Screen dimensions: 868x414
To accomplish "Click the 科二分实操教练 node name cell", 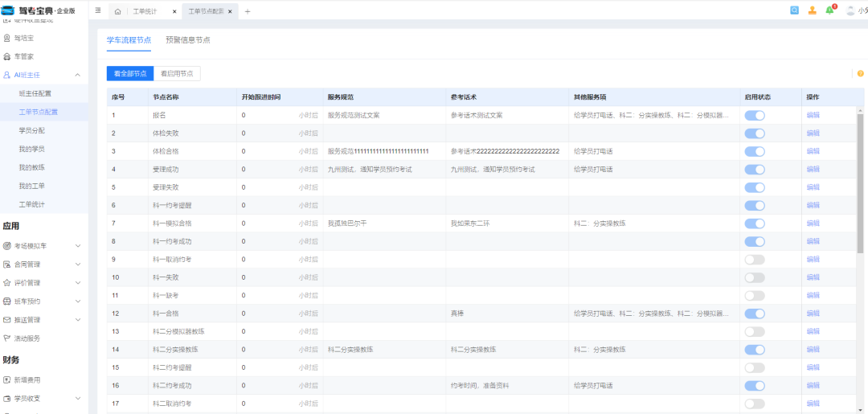I will coord(175,349).
